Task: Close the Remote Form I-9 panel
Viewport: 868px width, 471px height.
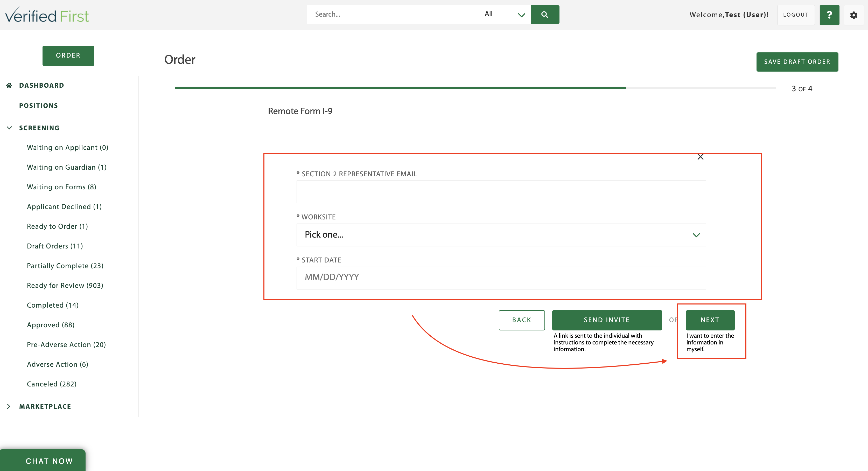Action: point(701,157)
